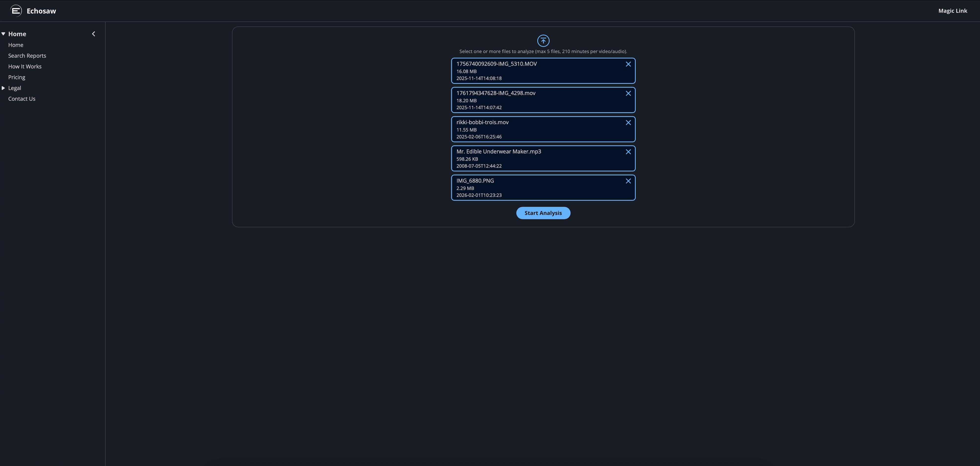Open the Legal disclosure triangle
980x466 pixels.
3,88
